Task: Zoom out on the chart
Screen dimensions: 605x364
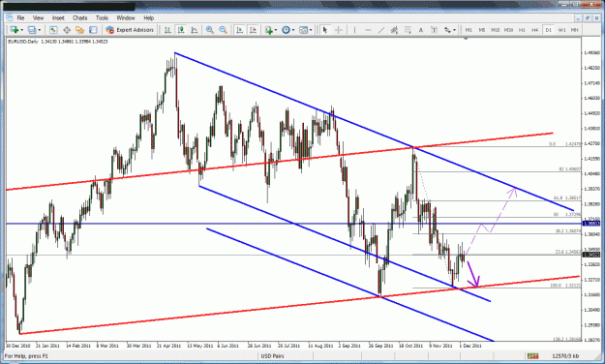Action: click(223, 30)
